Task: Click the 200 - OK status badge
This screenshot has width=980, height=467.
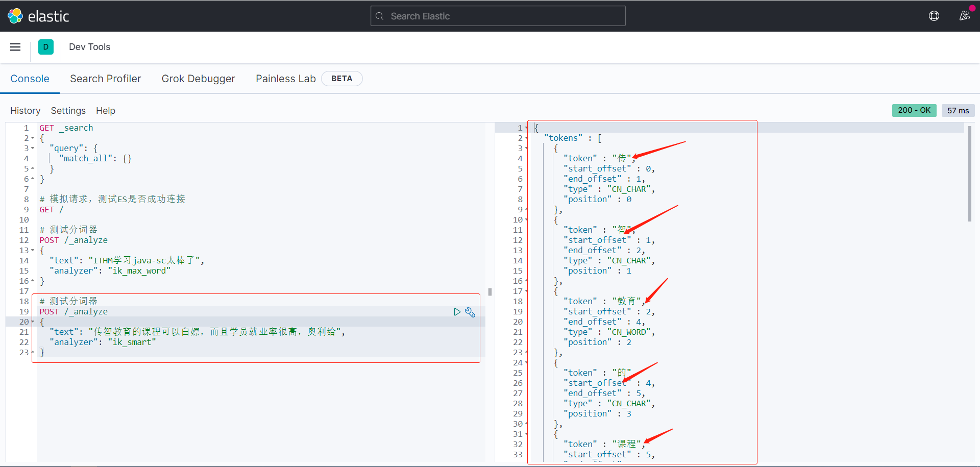Action: (x=914, y=110)
